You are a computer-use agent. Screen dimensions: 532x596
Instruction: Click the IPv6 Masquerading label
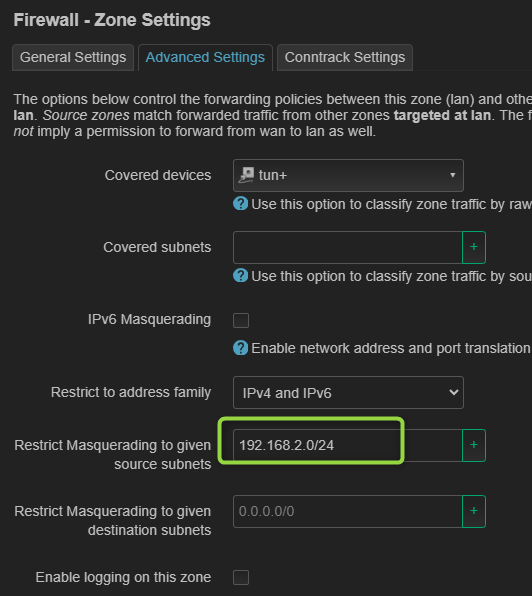click(x=149, y=319)
